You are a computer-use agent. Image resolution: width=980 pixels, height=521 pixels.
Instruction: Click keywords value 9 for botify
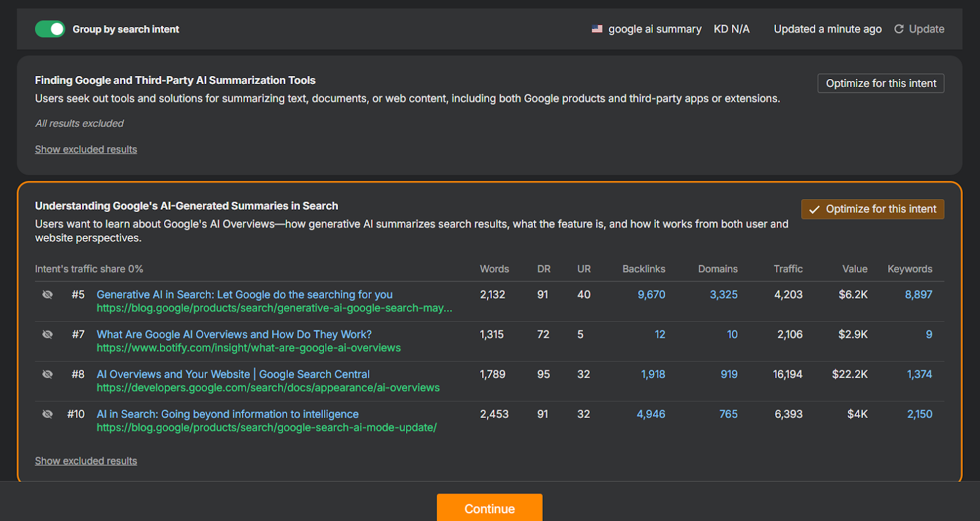(x=929, y=335)
